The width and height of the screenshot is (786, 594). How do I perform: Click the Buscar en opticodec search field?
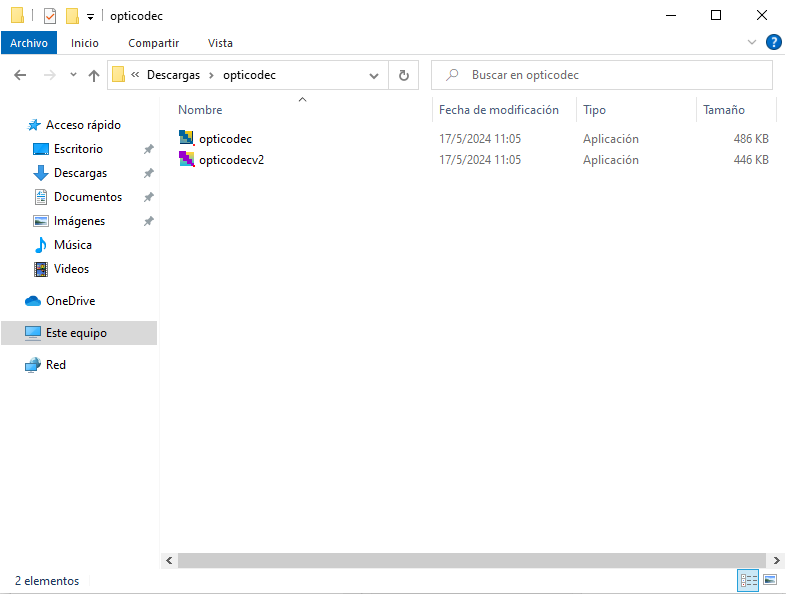pyautogui.click(x=610, y=75)
